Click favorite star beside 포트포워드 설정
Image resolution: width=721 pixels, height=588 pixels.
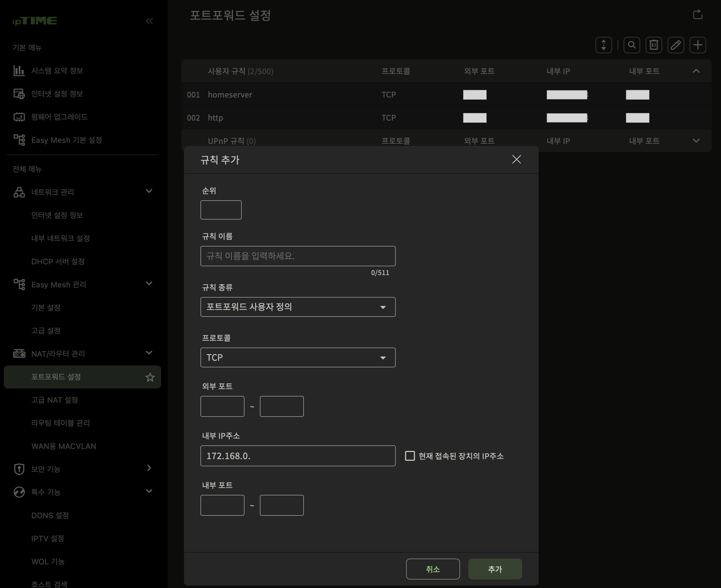point(150,377)
